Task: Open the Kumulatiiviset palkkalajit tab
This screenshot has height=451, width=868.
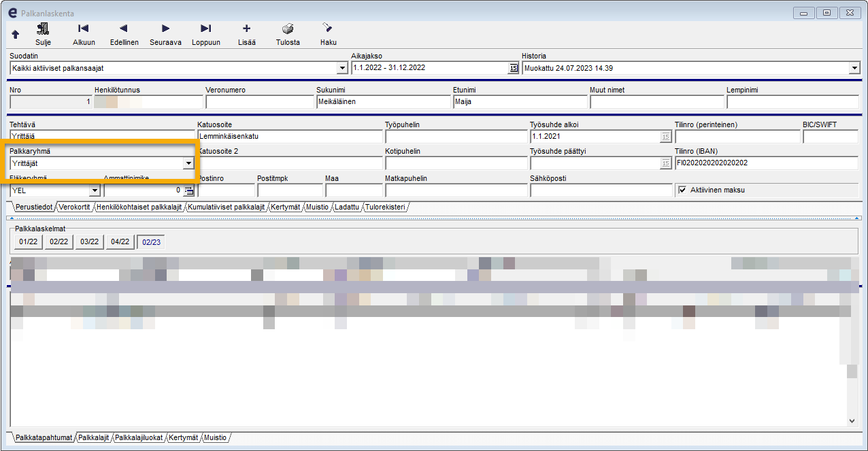Action: pos(226,207)
